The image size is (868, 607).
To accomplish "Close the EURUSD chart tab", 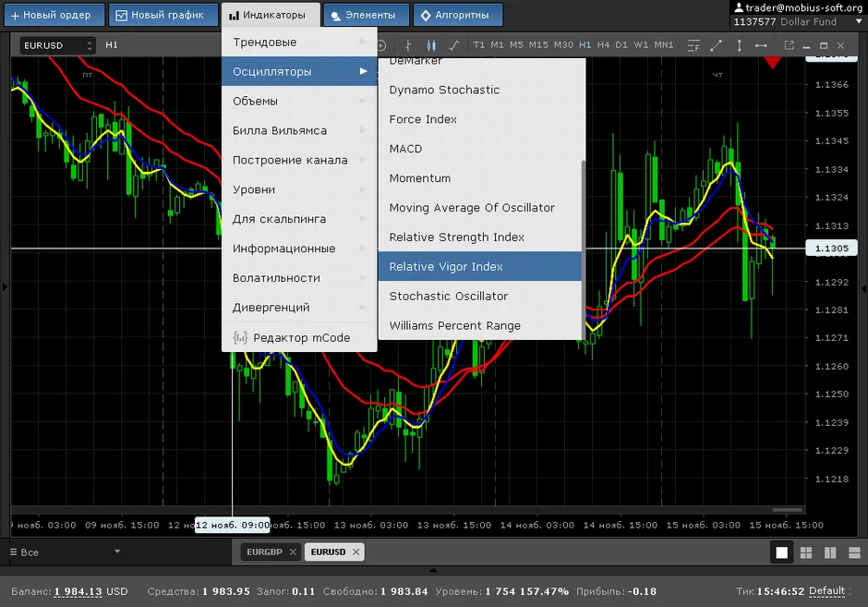I will pyautogui.click(x=356, y=552).
